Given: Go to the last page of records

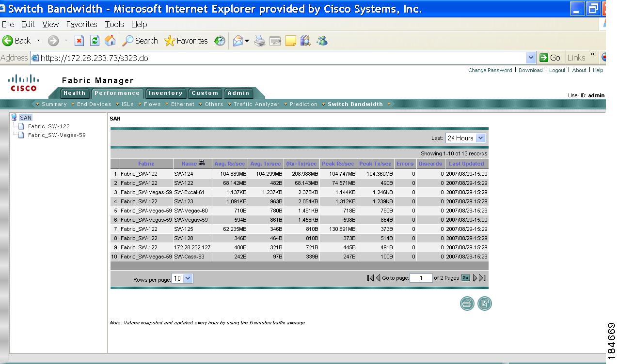Looking at the screenshot, I should (482, 278).
